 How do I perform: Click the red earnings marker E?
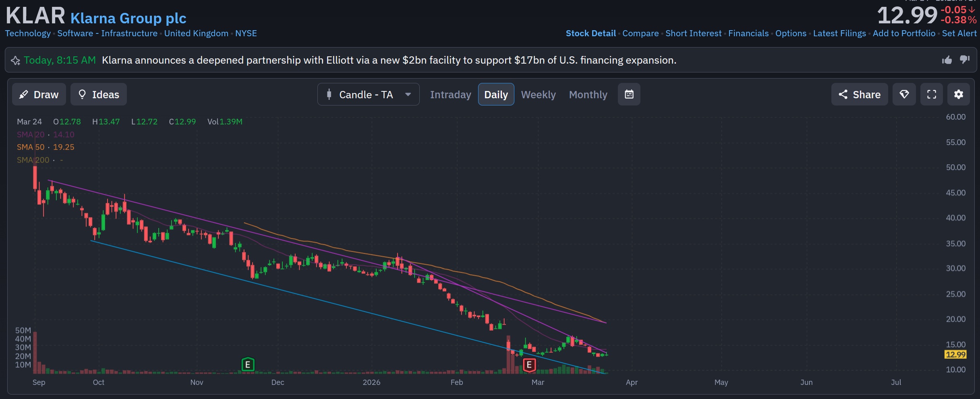click(x=529, y=365)
